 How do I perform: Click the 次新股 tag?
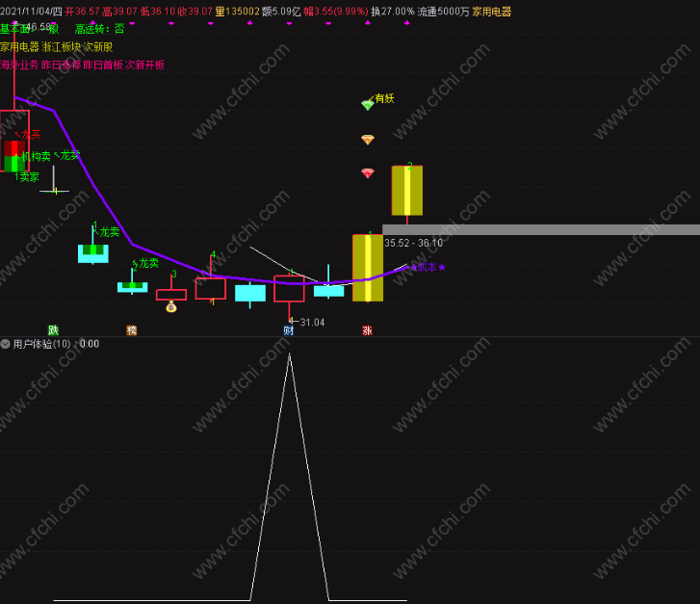(98, 47)
